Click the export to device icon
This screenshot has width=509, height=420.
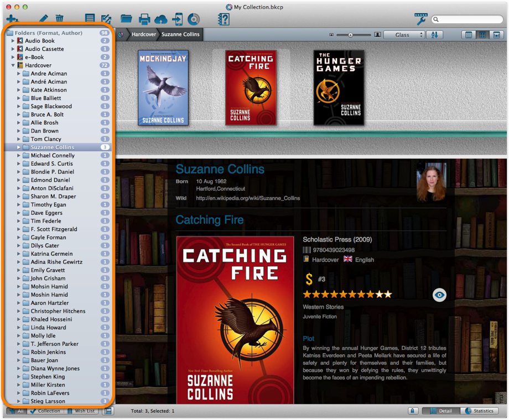(x=178, y=19)
